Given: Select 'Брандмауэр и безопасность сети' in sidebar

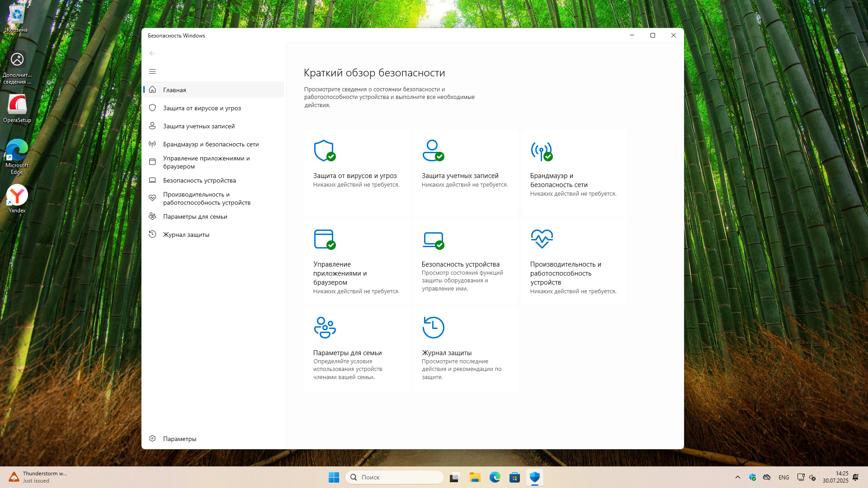Looking at the screenshot, I should pos(211,144).
